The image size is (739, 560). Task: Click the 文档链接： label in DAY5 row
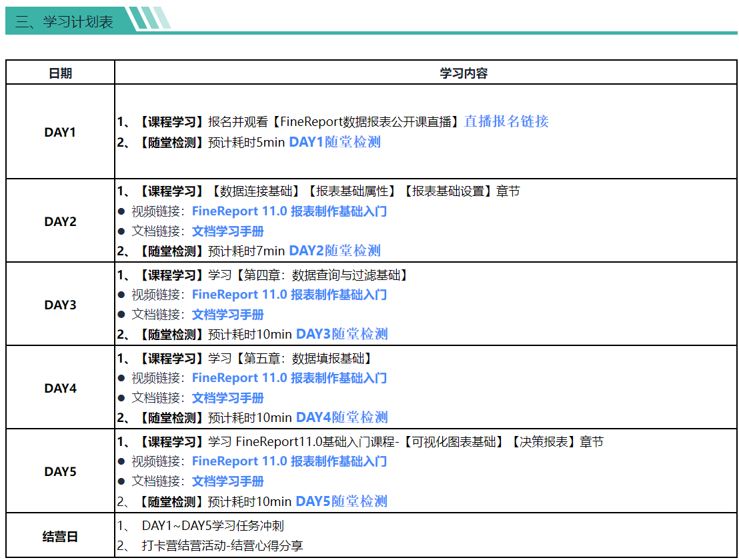click(x=159, y=481)
